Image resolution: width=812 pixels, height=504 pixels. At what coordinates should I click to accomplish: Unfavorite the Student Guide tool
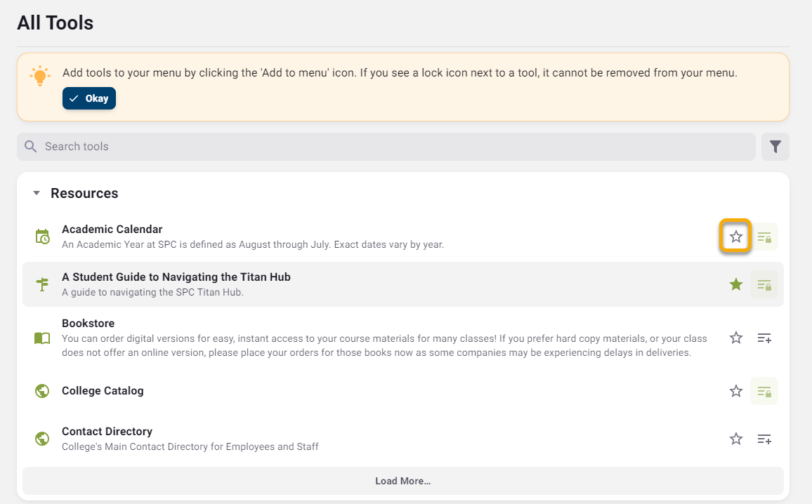735,284
